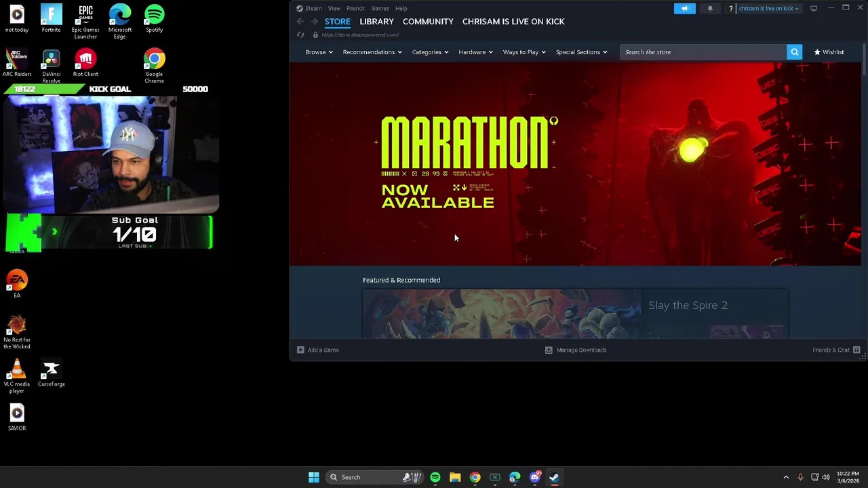The image size is (868, 488).
Task: Open Epic Games Launcher desktop icon
Action: tap(85, 21)
